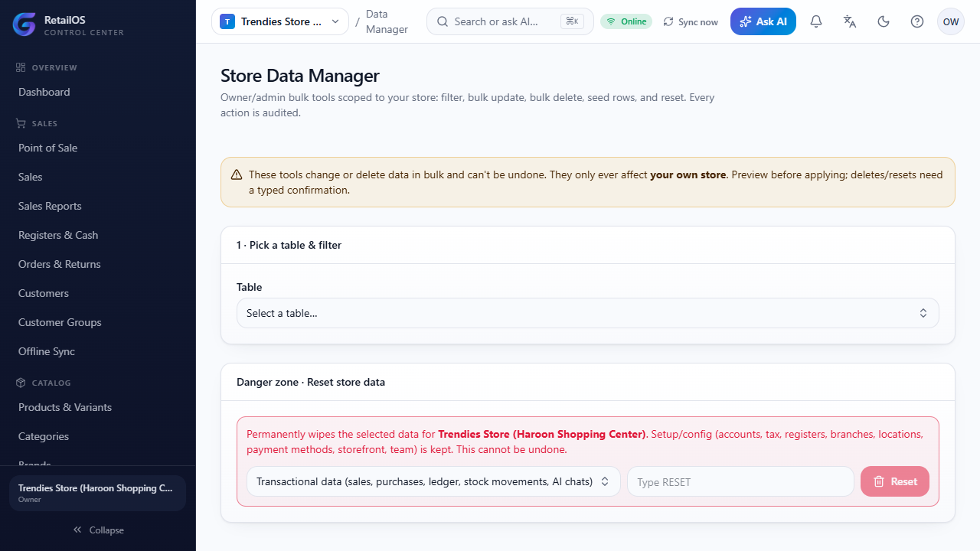This screenshot has height=551, width=980.
Task: Click the Data Manager breadcrumb
Action: pyautogui.click(x=387, y=21)
